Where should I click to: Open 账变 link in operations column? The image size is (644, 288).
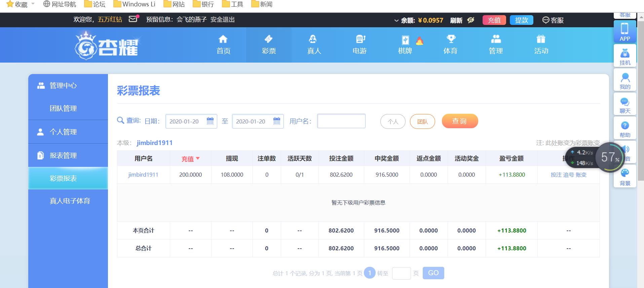pyautogui.click(x=581, y=175)
